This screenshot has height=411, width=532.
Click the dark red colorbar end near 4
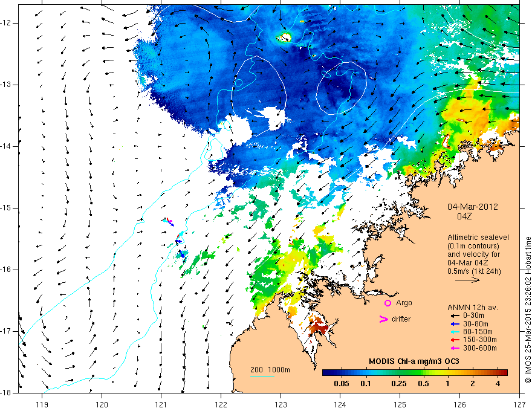point(504,373)
